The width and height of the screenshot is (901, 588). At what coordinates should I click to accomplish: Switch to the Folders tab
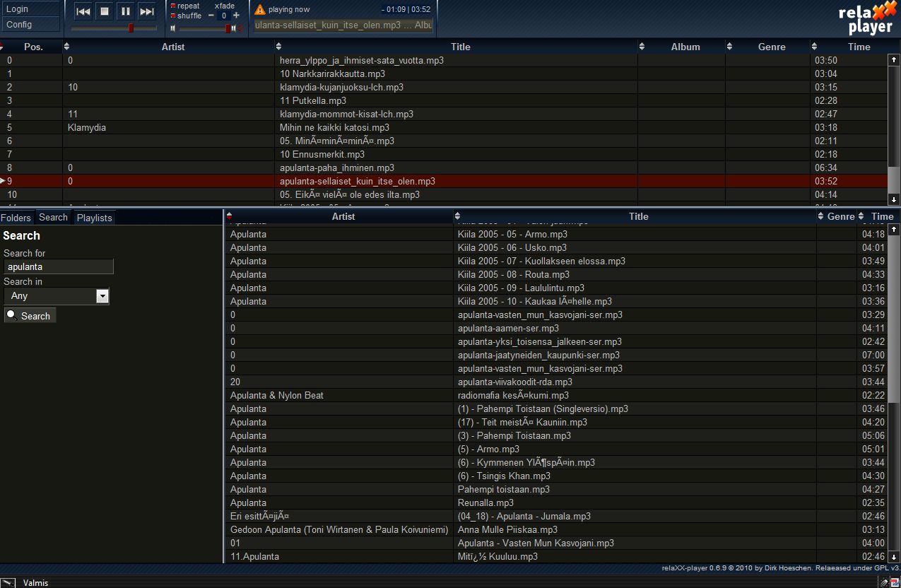click(x=16, y=218)
